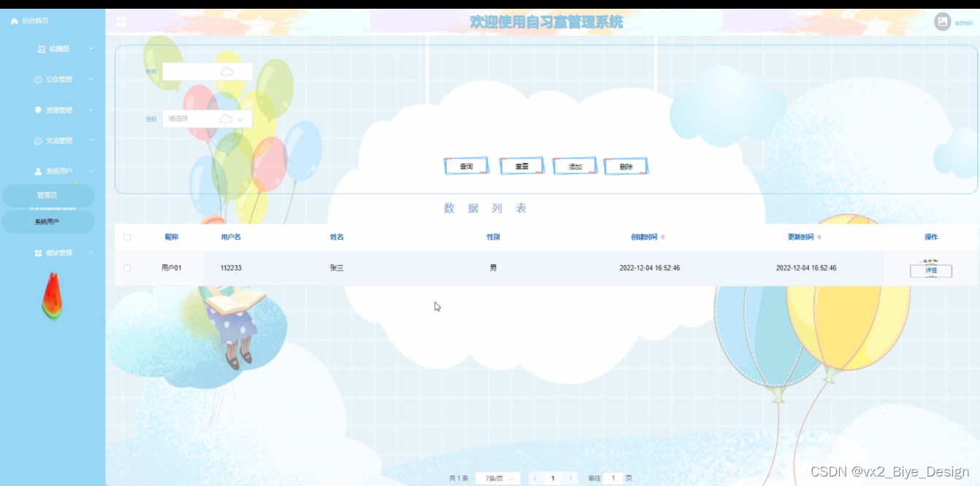Click the admin username label
Viewport: 980px width, 486px height.
click(x=963, y=23)
